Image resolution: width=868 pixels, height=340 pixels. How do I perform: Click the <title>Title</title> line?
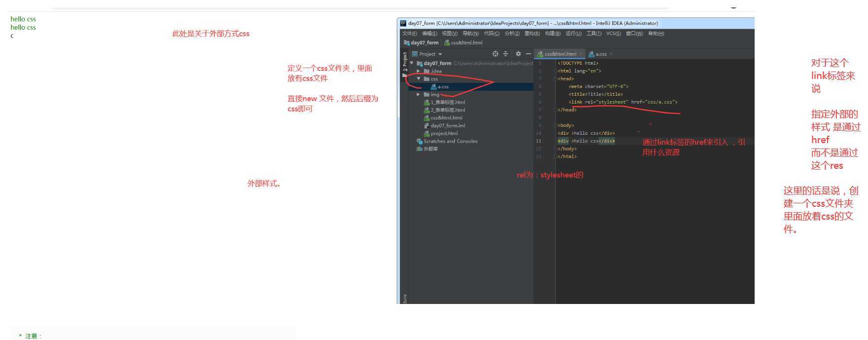[x=595, y=94]
